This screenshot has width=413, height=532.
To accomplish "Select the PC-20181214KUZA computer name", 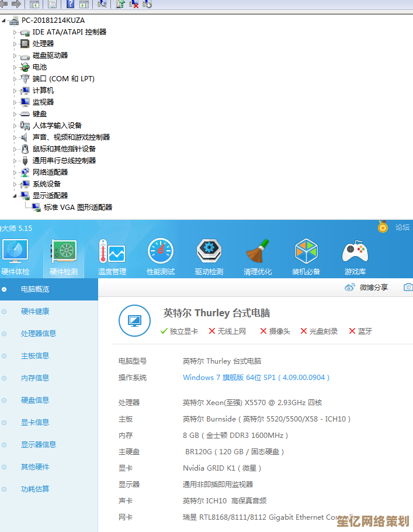I will (53, 20).
